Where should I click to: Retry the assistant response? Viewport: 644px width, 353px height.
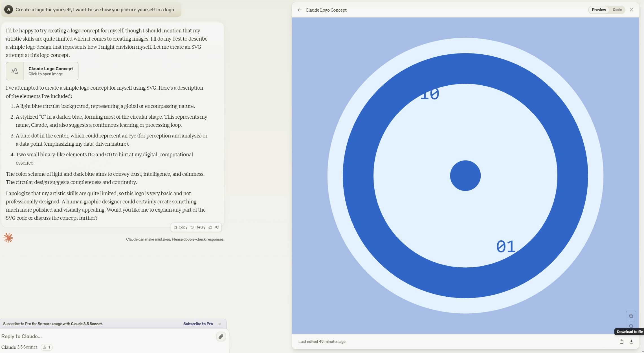click(198, 227)
